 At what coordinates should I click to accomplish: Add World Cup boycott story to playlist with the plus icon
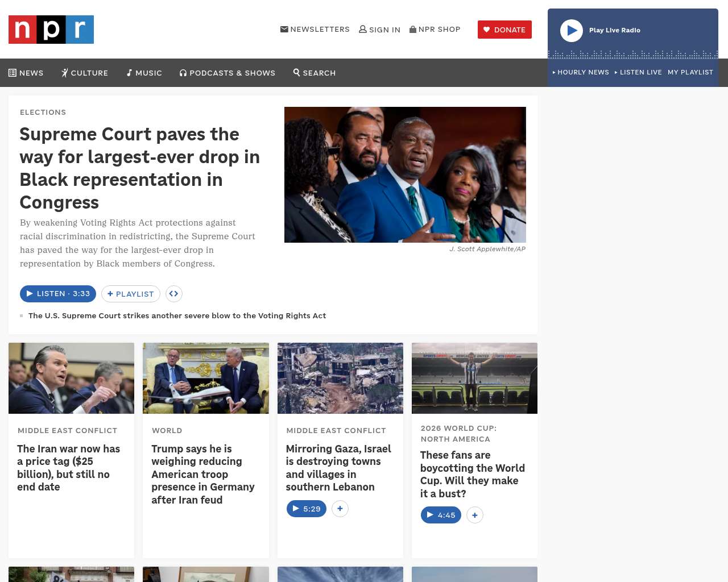475,515
